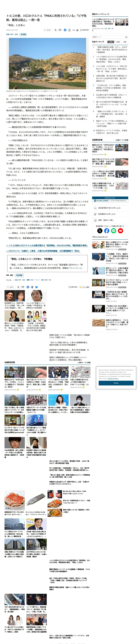Share on Facebook from the bottom share bar
This screenshot has width=138, height=644.
[28, 287]
